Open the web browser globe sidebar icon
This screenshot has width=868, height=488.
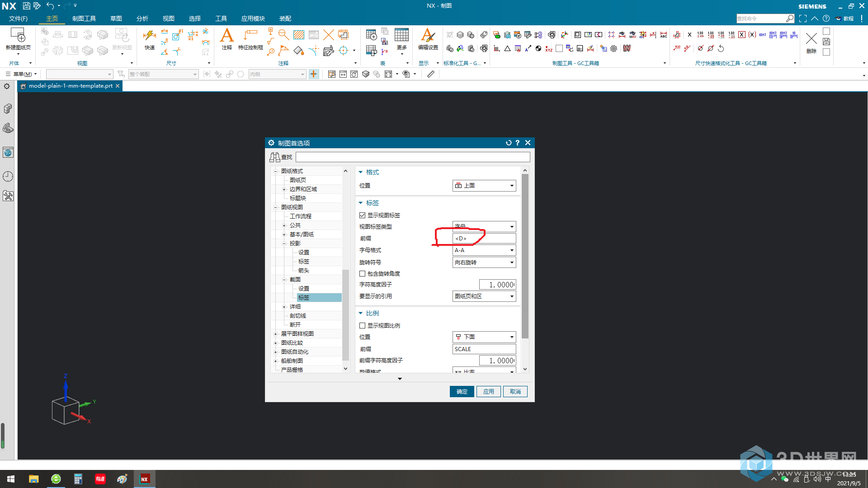pyautogui.click(x=8, y=152)
